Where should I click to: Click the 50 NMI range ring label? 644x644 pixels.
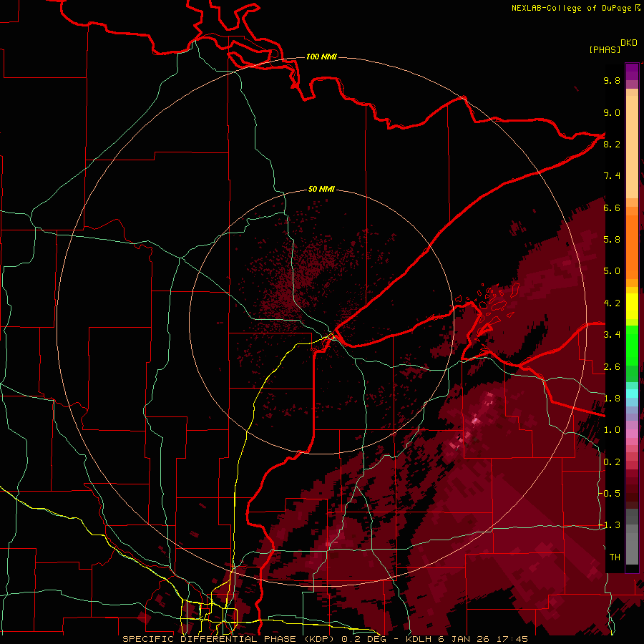pos(321,190)
